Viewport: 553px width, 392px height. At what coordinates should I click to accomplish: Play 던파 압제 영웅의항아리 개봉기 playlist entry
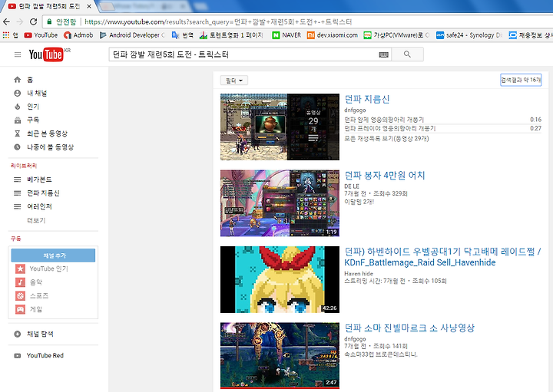point(384,120)
